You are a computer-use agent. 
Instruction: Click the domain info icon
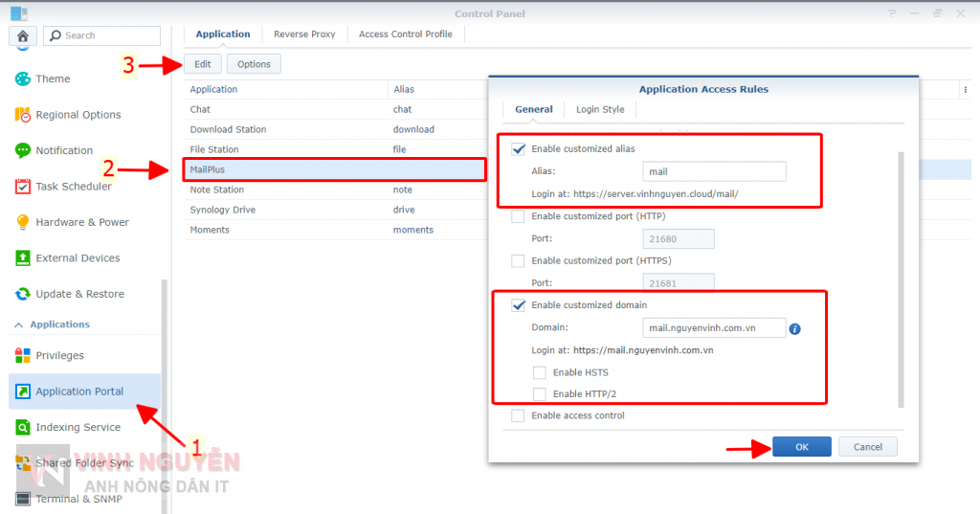click(794, 328)
